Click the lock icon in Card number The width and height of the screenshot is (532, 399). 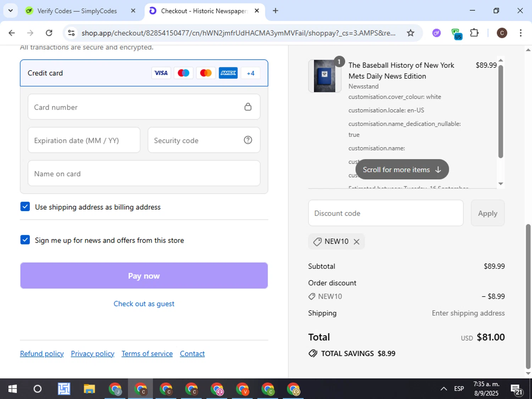(248, 107)
